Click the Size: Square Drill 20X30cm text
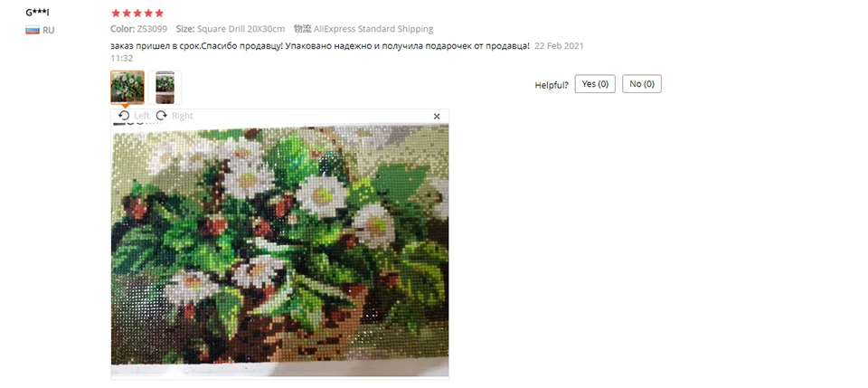 (x=231, y=29)
